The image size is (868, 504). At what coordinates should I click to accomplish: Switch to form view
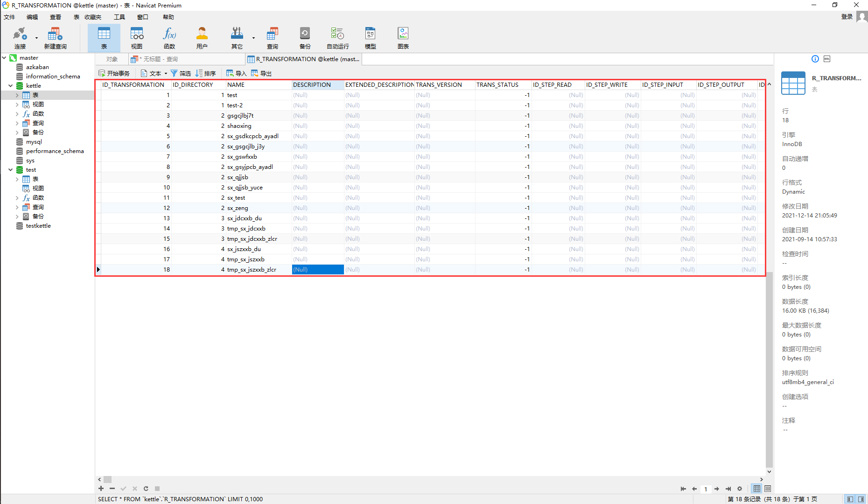[x=768, y=489]
